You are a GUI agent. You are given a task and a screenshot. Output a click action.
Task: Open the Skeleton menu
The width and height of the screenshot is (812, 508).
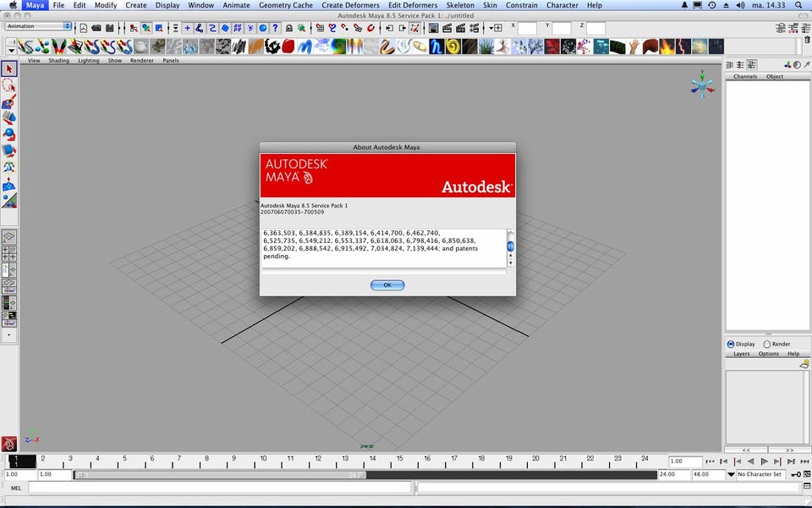tap(460, 5)
